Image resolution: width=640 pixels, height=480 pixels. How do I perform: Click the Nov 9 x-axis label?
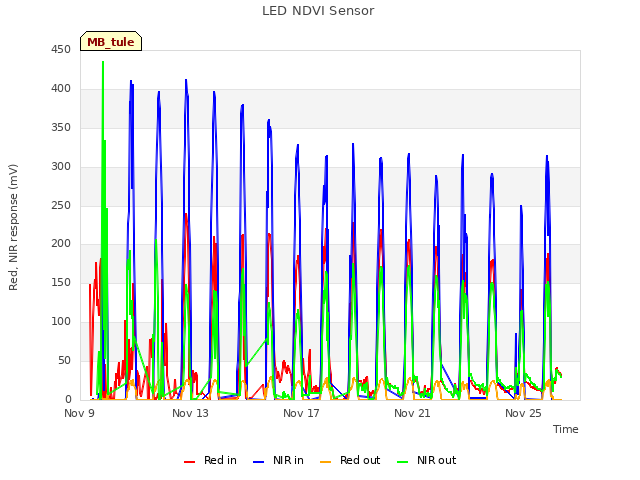coord(79,413)
